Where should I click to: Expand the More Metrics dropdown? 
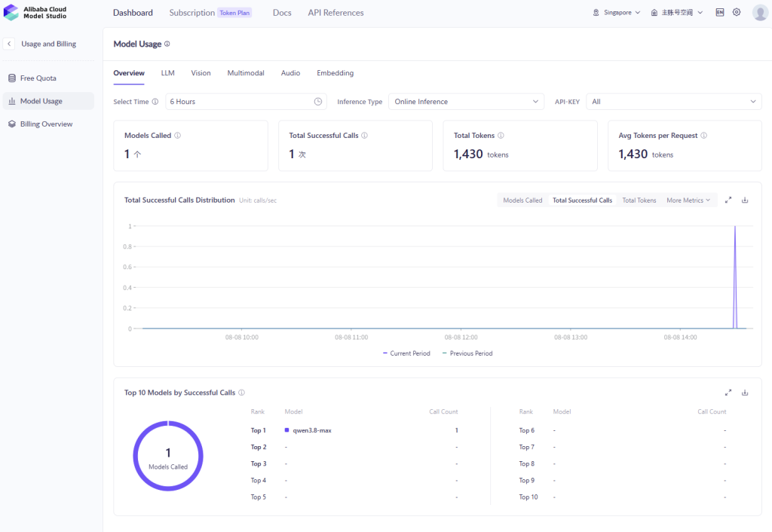tap(688, 200)
